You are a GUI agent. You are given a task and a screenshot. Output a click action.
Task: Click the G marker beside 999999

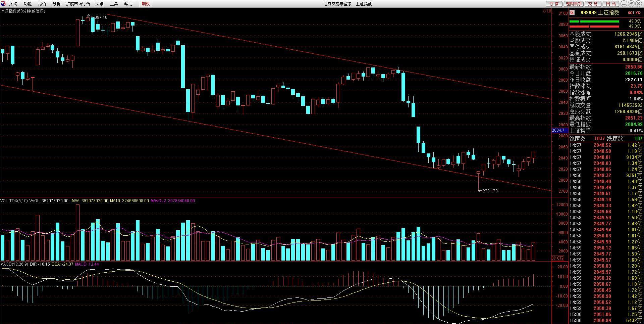click(572, 12)
